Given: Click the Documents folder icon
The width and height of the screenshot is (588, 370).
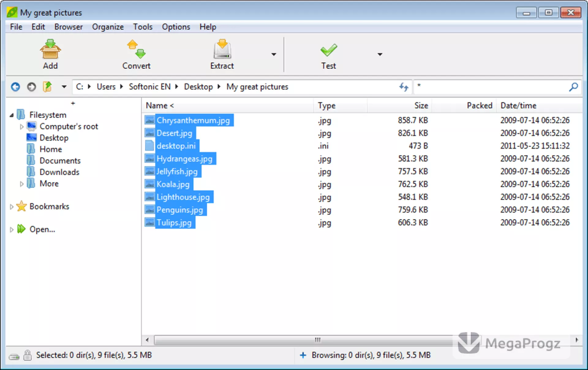Looking at the screenshot, I should 31,160.
